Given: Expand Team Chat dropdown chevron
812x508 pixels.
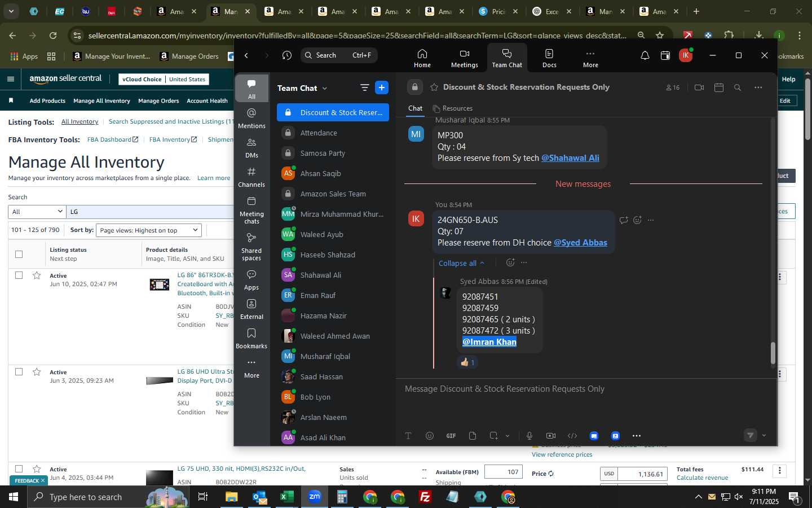Looking at the screenshot, I should click(324, 89).
